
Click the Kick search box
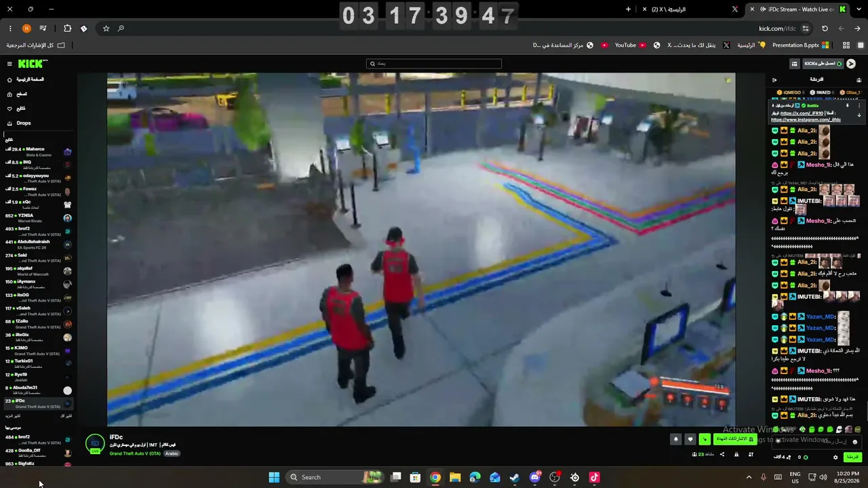pyautogui.click(x=434, y=64)
